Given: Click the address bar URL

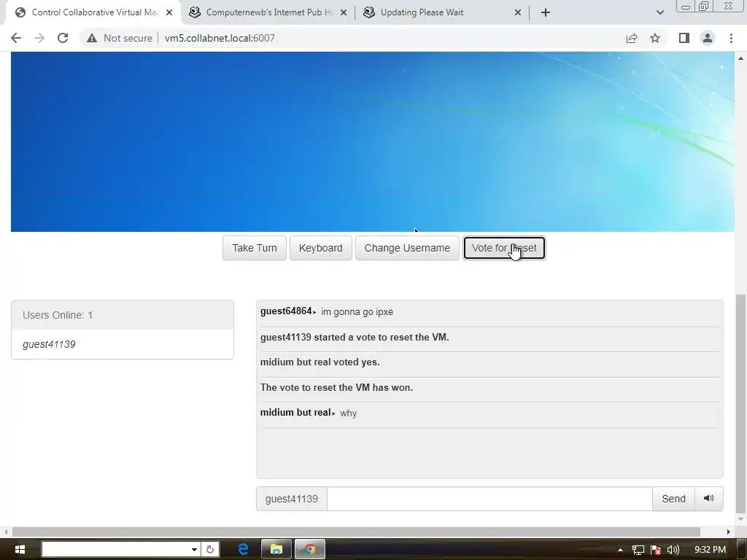Looking at the screenshot, I should pos(220,38).
